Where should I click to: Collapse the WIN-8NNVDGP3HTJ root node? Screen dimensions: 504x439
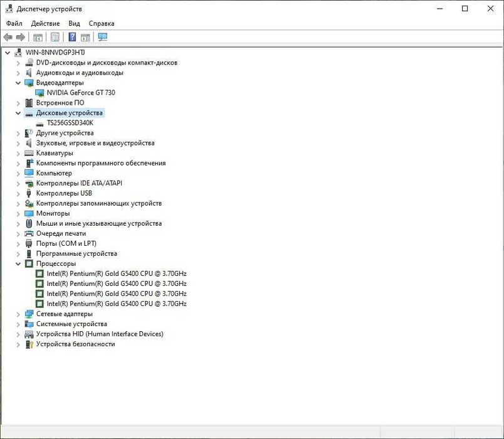click(8, 53)
